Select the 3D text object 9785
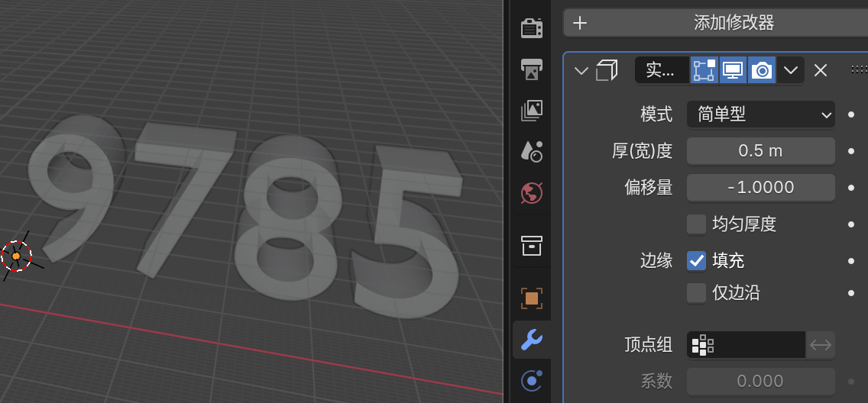 click(x=244, y=215)
